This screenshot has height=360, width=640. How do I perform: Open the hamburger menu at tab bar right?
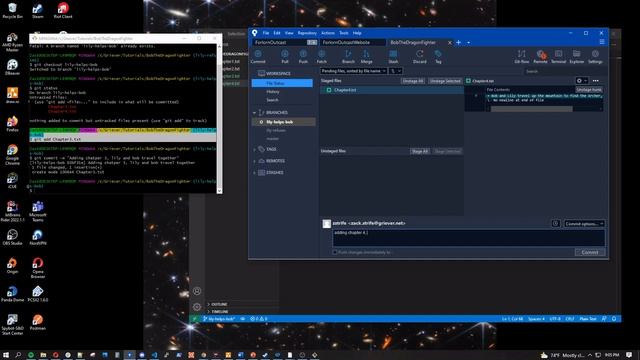pyautogui.click(x=602, y=42)
